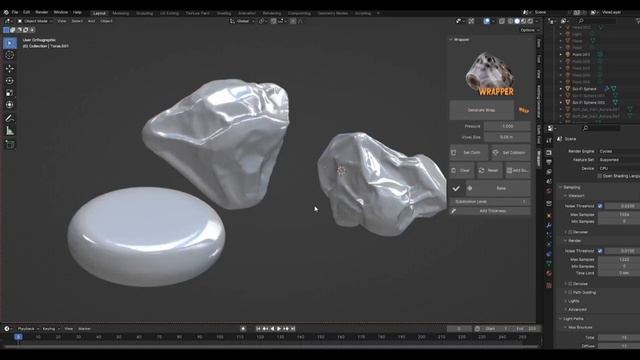Image resolution: width=640 pixels, height=360 pixels.
Task: Click the Blender logo icon
Action: [x=6, y=12]
